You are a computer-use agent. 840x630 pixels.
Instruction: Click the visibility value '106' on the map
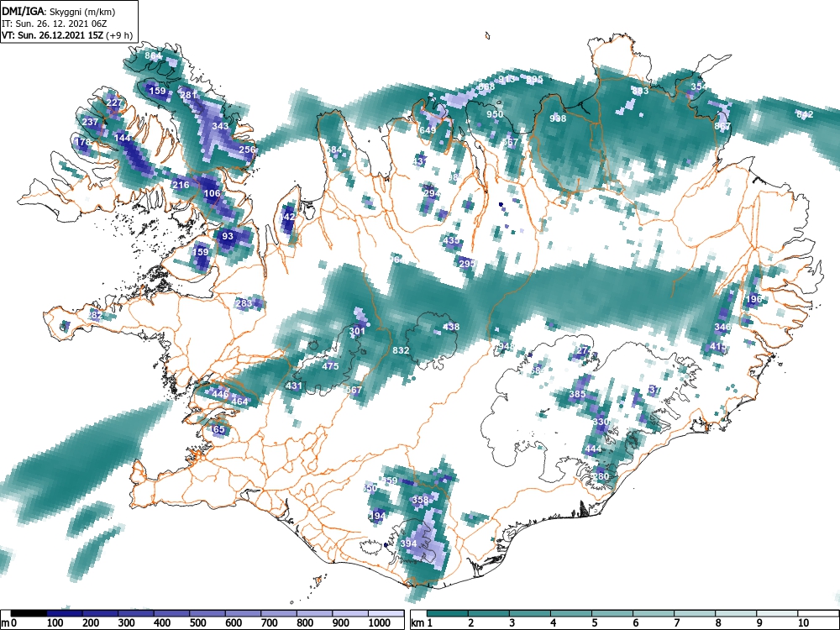(213, 193)
